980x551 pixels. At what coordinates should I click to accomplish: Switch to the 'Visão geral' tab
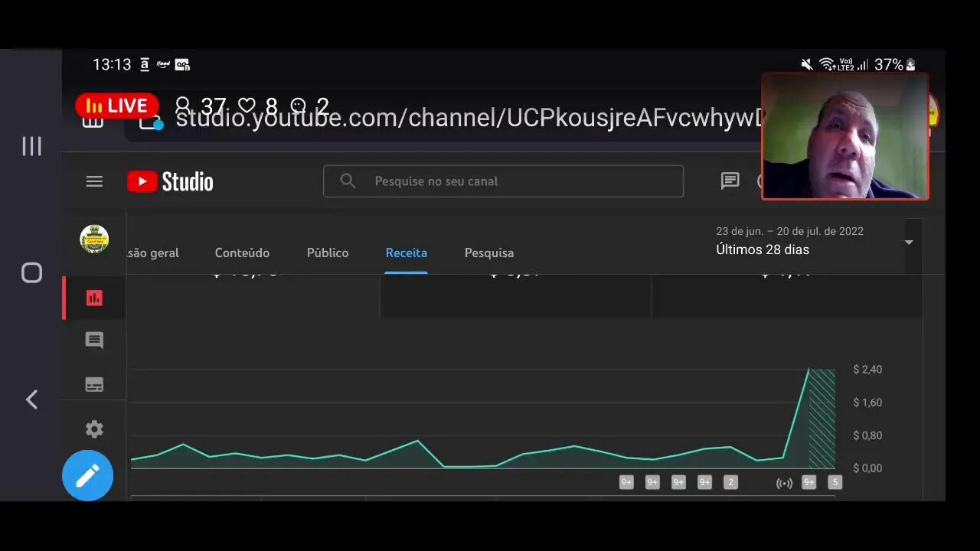coord(152,253)
